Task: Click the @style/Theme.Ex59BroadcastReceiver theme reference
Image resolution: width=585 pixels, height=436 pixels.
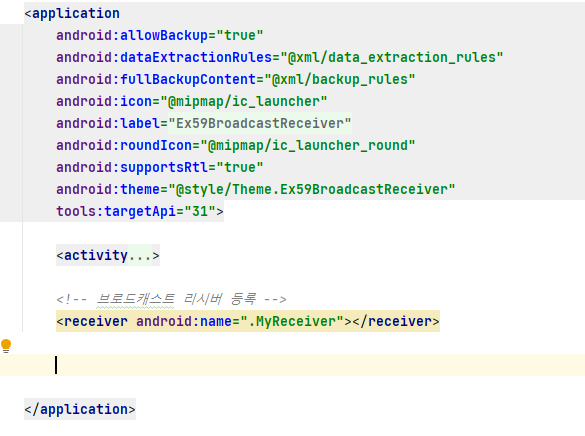Action: coord(312,189)
